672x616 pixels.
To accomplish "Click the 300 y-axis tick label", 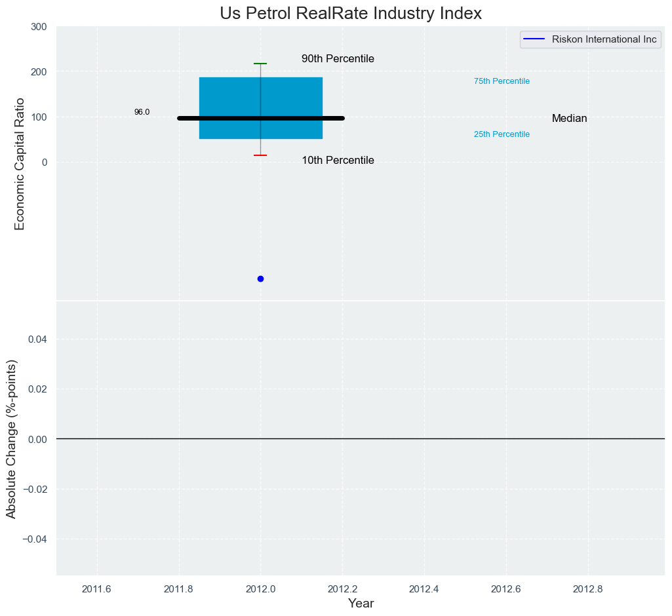I will point(39,27).
